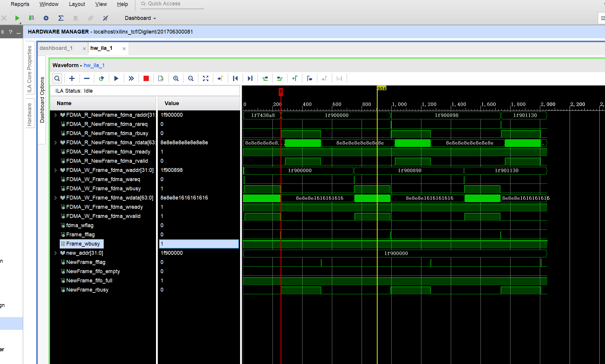Expand the new_addr[31:0] bus signal
The width and height of the screenshot is (605, 364).
pos(56,253)
